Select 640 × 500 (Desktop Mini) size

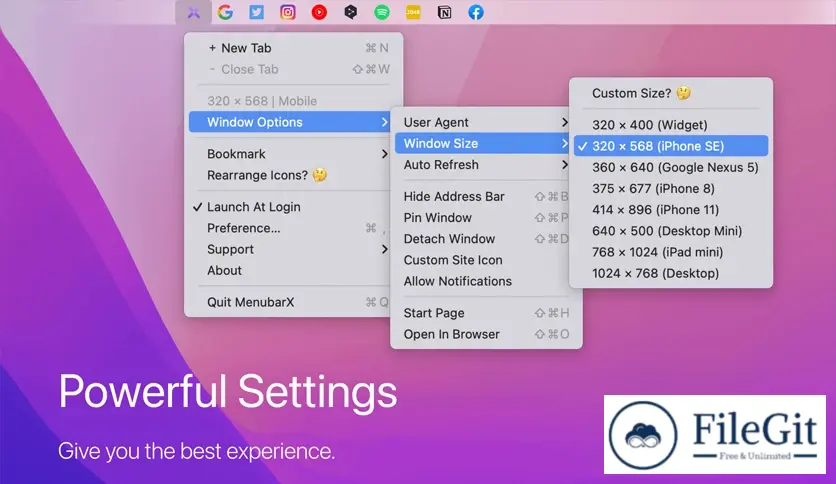[x=671, y=231]
